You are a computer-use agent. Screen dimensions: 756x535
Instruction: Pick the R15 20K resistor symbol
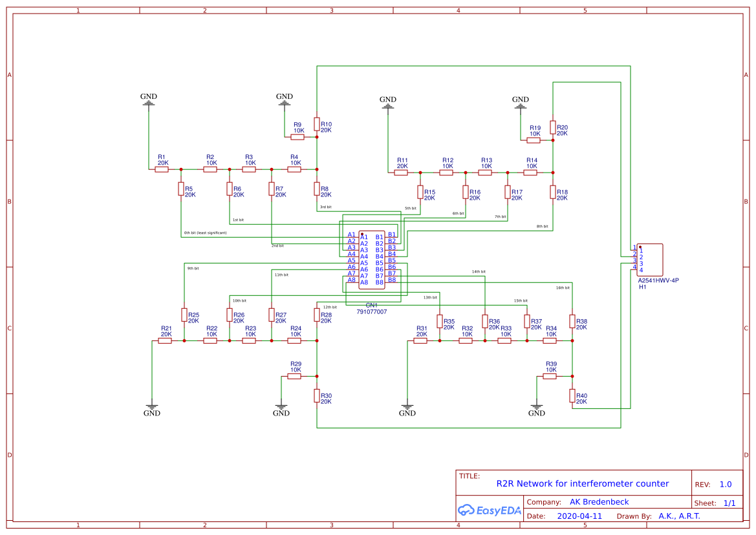coord(420,192)
